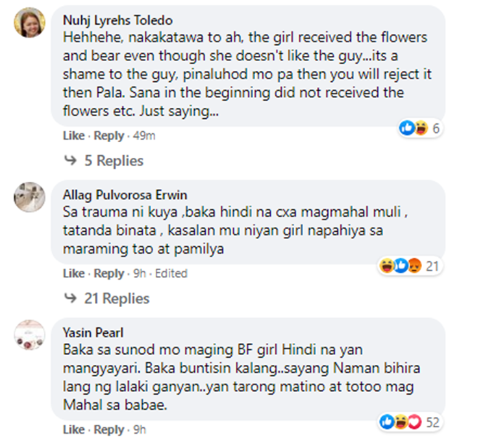Reply to Allag Pulvorosa Erwin's comment
The width and height of the screenshot is (487, 448).
click(108, 273)
